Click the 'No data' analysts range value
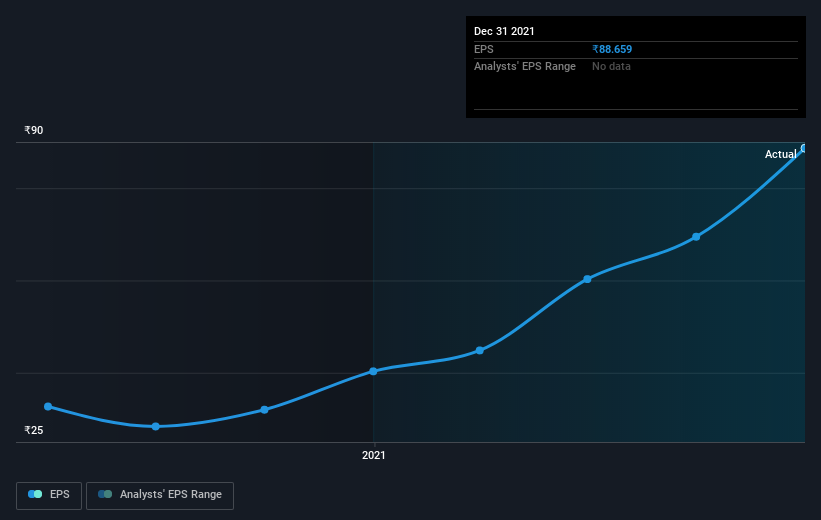Screen dimensions: 821x520 point(611,67)
